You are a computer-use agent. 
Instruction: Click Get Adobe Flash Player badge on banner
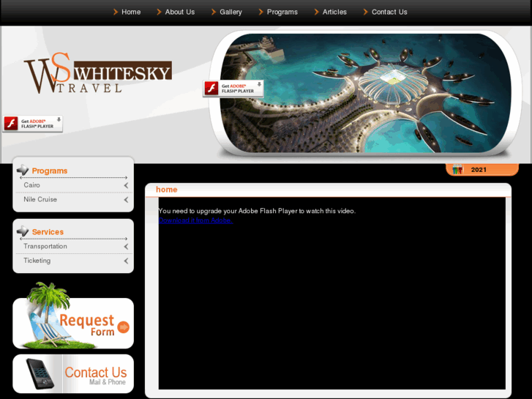pos(233,89)
